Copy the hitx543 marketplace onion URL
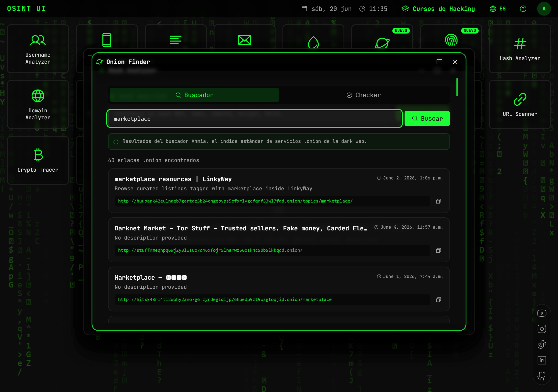The height and width of the screenshot is (392, 558). click(438, 300)
